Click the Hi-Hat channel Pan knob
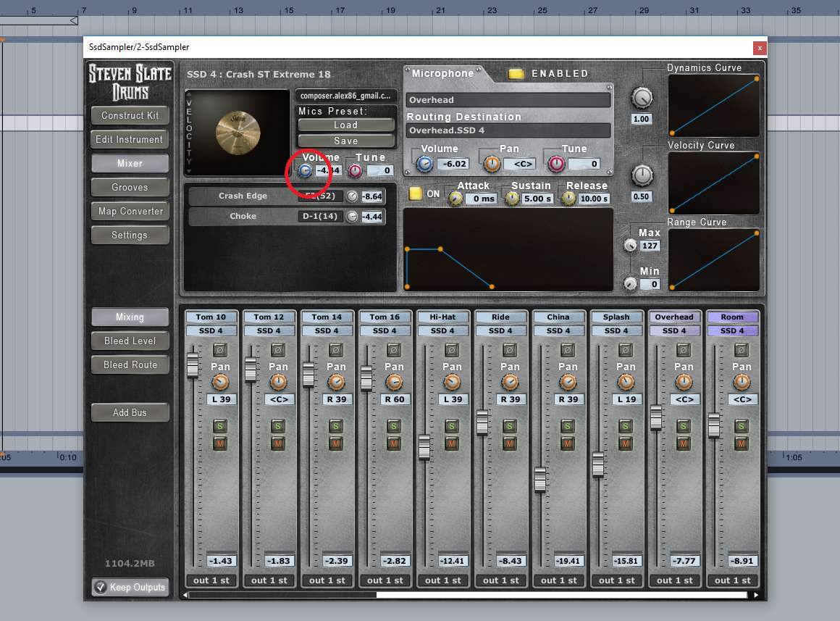 [452, 382]
